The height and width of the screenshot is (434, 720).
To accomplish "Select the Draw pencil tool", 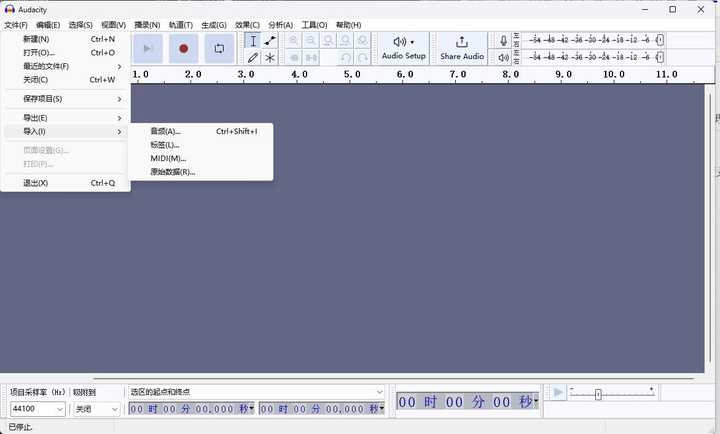I will 253,57.
